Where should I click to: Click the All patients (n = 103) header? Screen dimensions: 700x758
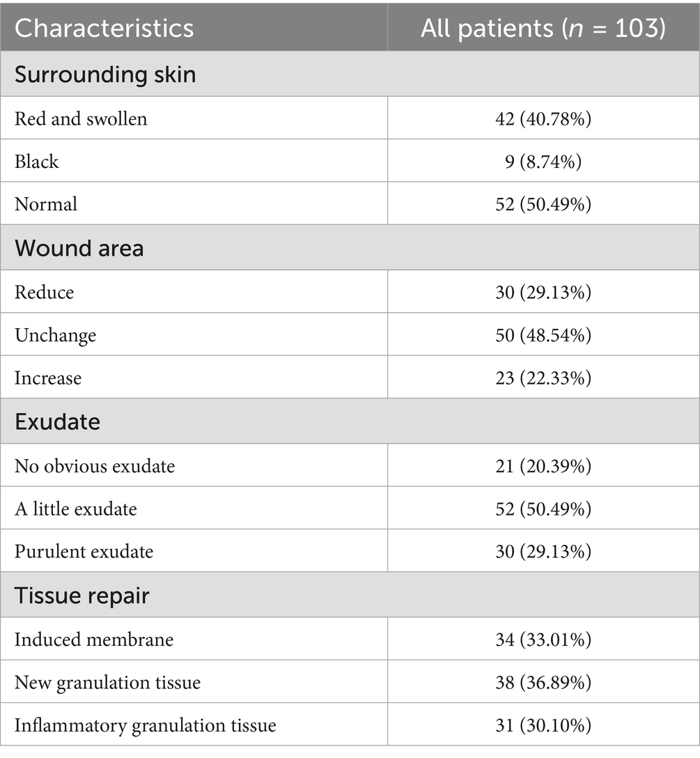click(543, 28)
